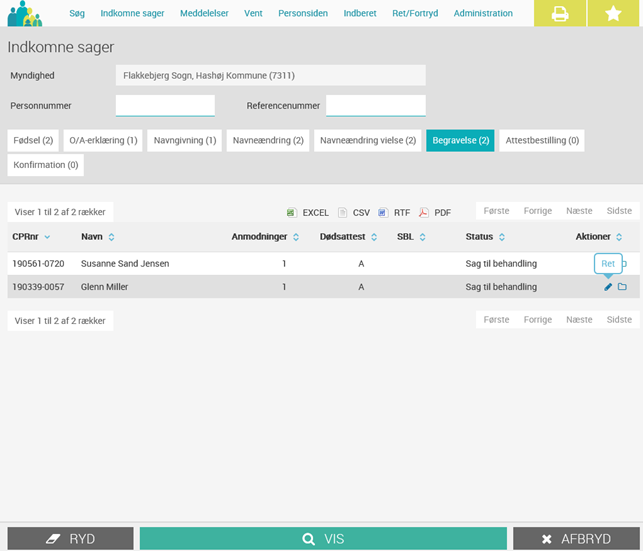643x551 pixels.
Task: Sort by CPRnr column arrow
Action: click(x=47, y=237)
